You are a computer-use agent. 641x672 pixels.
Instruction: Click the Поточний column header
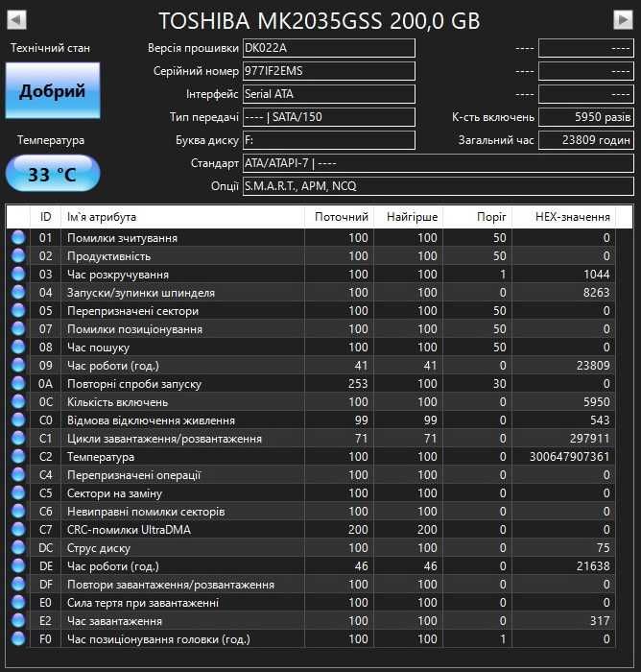point(340,217)
